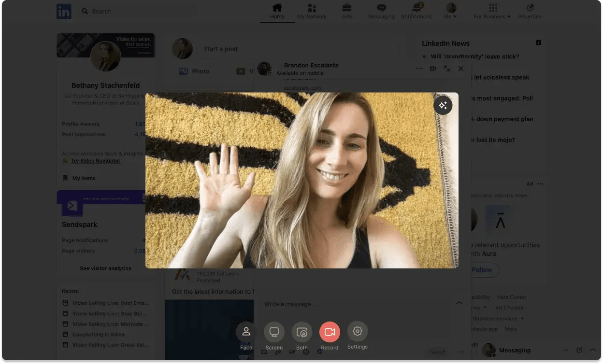
Task: Select Screen recording mode
Action: tap(274, 332)
